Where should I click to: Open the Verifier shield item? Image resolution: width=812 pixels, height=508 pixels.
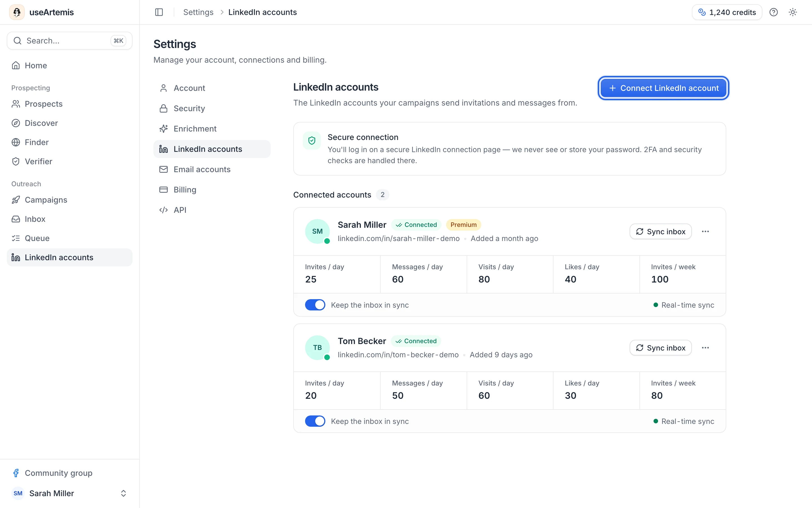69,161
